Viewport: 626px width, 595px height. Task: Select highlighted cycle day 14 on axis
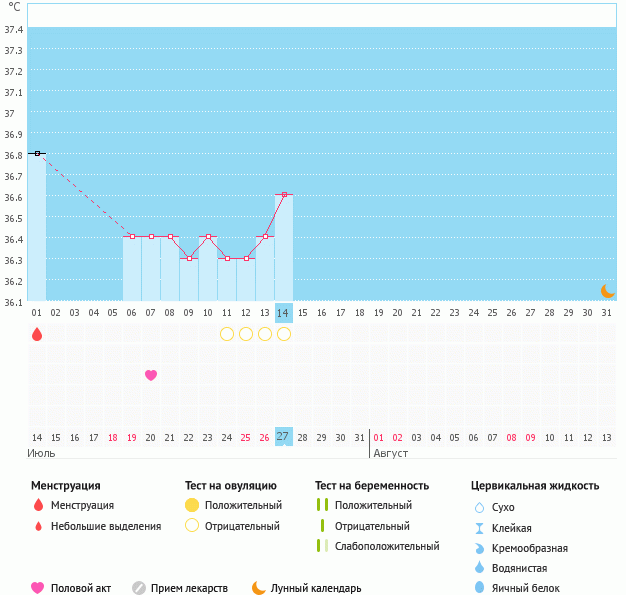pos(284,312)
